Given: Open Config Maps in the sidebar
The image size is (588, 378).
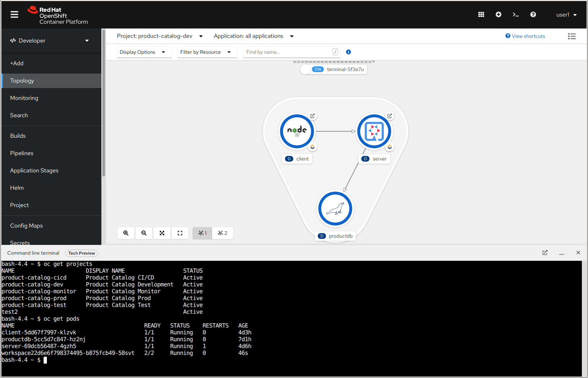Looking at the screenshot, I should 52,226.
